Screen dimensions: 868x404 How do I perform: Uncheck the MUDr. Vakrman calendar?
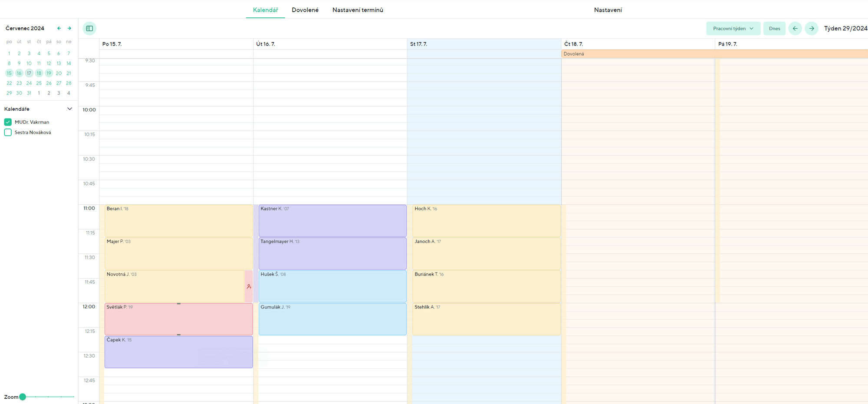[8, 122]
